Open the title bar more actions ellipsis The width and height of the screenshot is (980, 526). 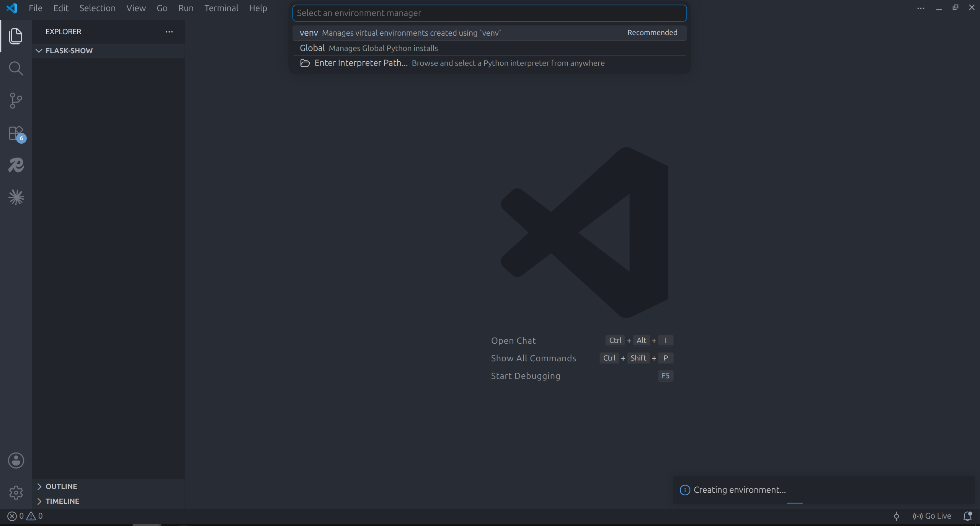[921, 8]
